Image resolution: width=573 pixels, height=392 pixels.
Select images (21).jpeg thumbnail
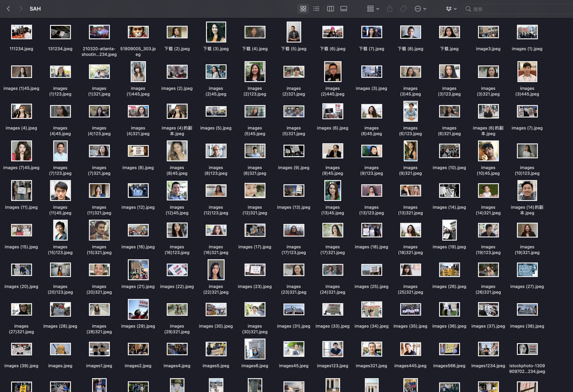[138, 270]
